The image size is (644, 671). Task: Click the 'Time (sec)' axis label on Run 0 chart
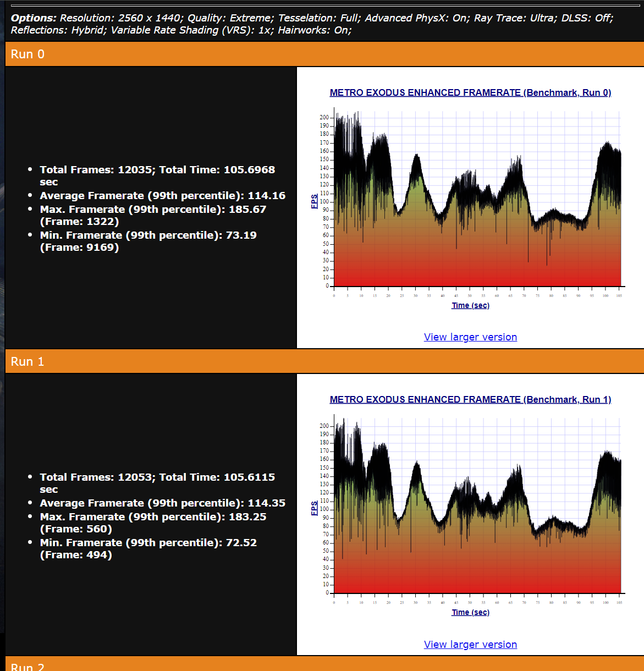471,305
